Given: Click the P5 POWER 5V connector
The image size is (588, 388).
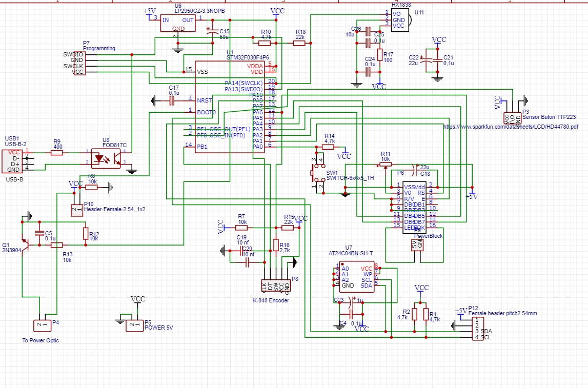Looking at the screenshot, I should click(134, 325).
